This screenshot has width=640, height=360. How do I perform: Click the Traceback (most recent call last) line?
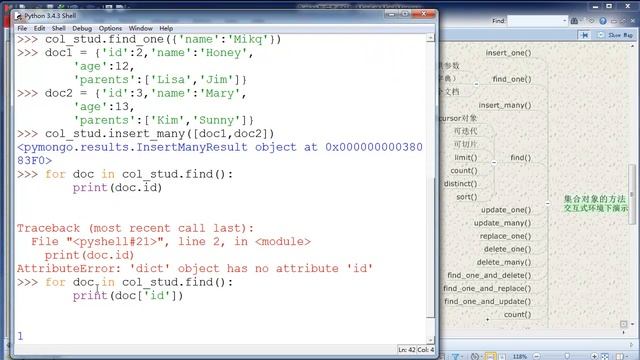(x=135, y=228)
